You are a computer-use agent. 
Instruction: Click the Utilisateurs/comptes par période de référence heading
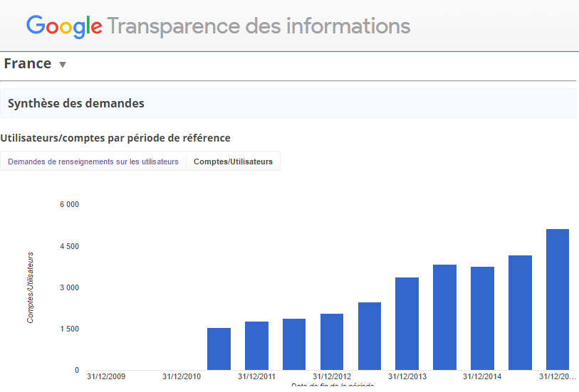pos(115,138)
